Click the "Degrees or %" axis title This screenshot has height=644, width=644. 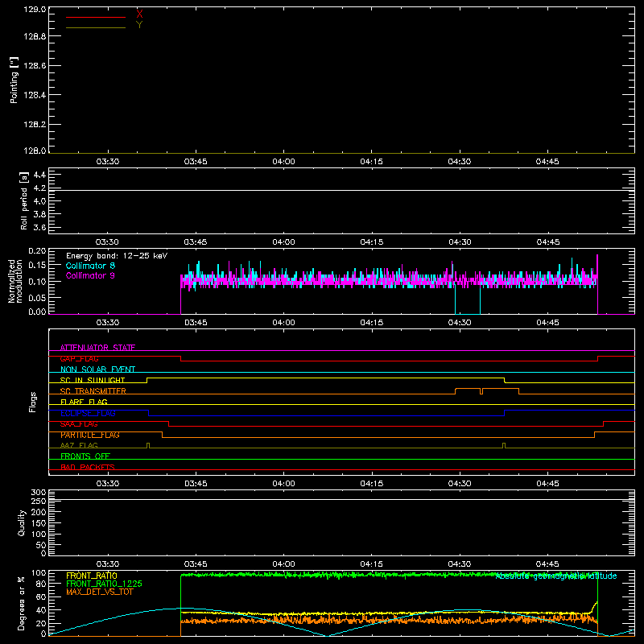22,603
